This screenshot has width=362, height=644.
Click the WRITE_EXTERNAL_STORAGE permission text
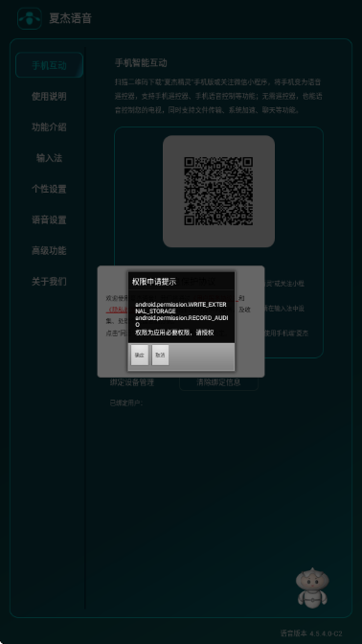pos(181,308)
